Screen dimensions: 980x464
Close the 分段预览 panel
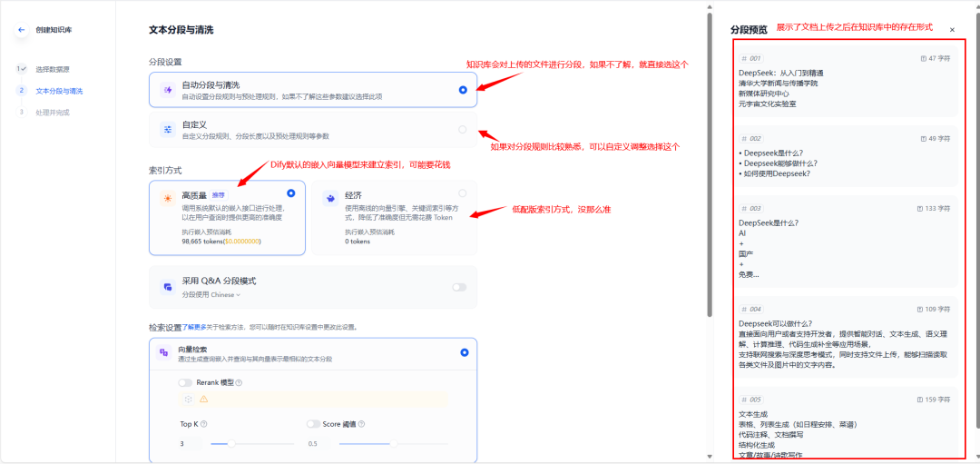point(952,29)
